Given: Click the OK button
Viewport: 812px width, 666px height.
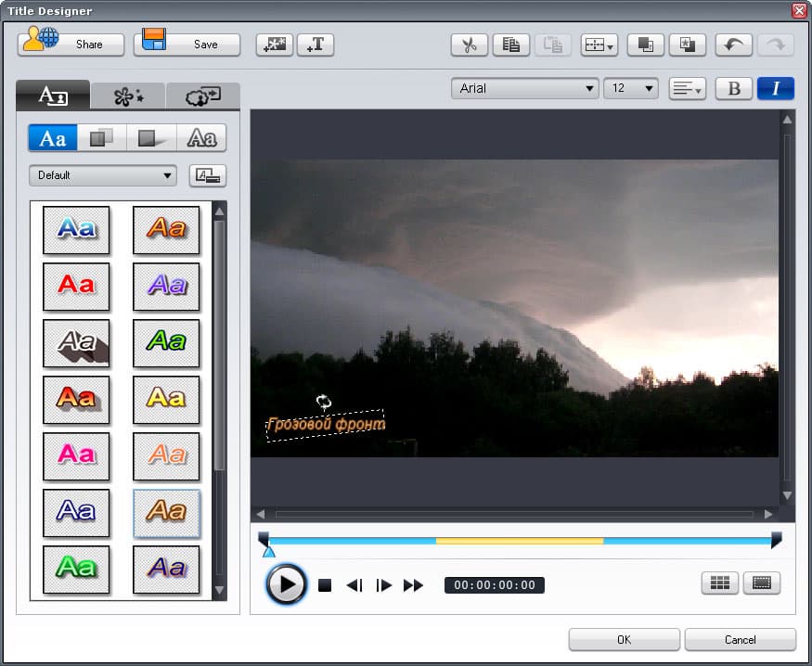Looking at the screenshot, I should pyautogui.click(x=624, y=640).
